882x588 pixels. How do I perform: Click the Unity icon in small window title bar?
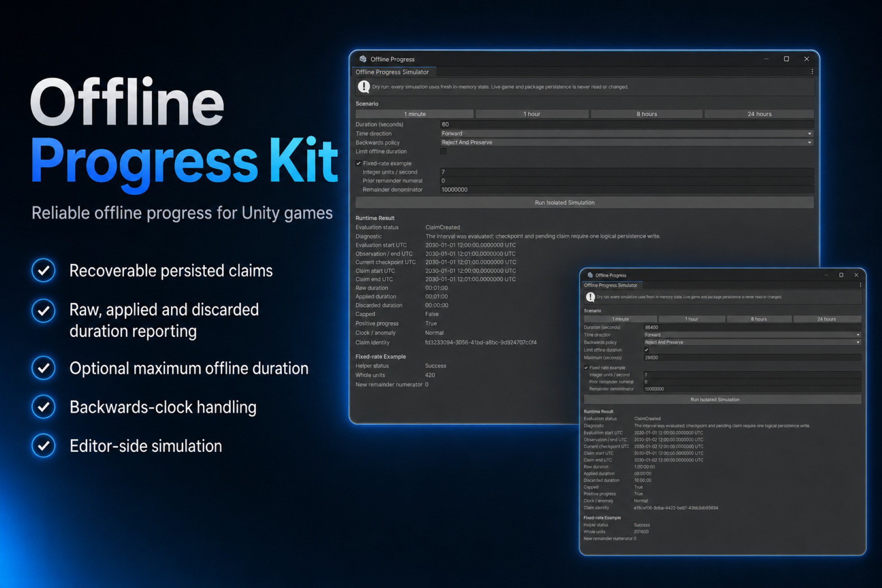tap(590, 275)
